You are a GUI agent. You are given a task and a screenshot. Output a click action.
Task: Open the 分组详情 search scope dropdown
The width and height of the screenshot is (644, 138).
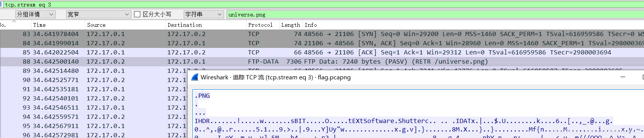(36, 14)
